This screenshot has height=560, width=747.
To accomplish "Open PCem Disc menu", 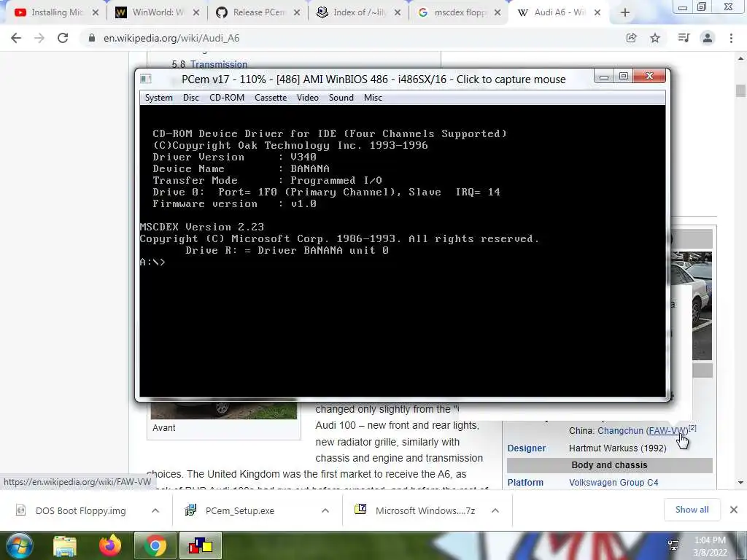I will tap(190, 98).
